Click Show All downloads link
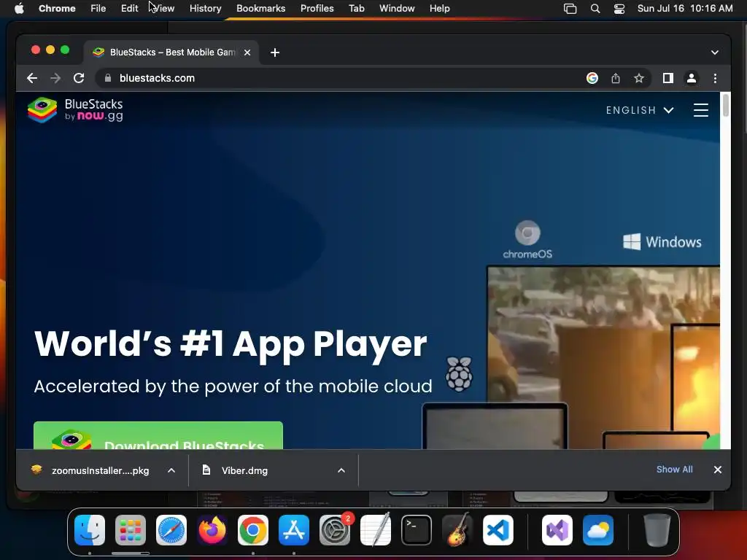747x560 pixels. click(x=675, y=470)
